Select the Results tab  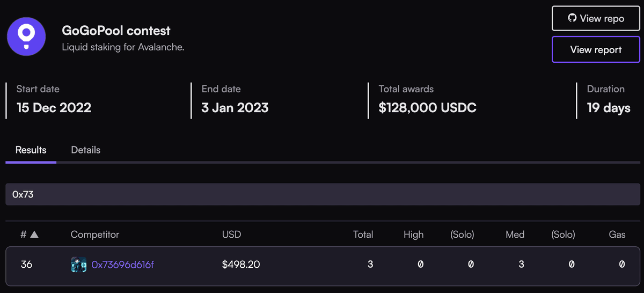[x=31, y=150]
